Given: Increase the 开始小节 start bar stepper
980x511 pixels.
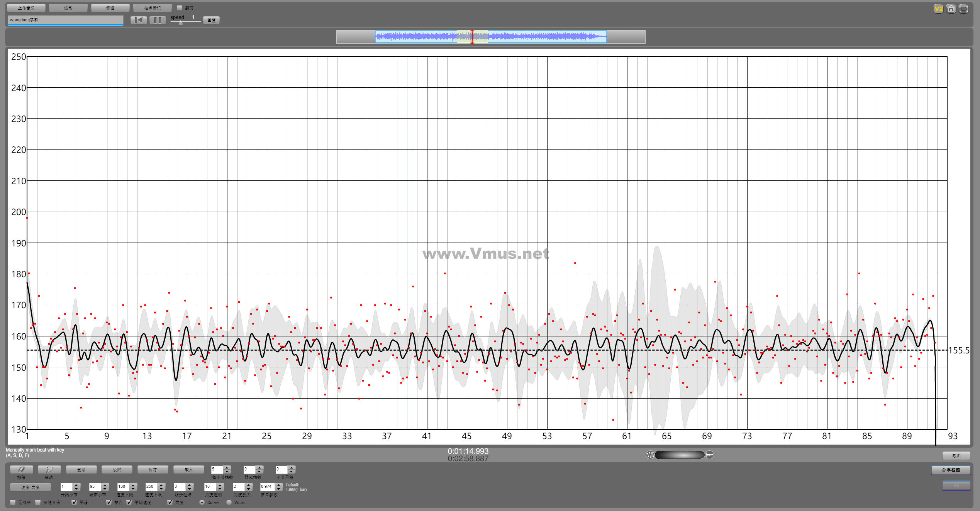Looking at the screenshot, I should (x=76, y=485).
